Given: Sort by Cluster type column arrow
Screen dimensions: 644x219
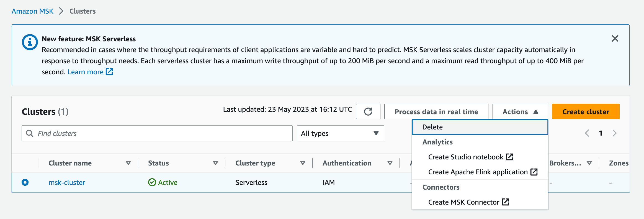Looking at the screenshot, I should tap(303, 163).
